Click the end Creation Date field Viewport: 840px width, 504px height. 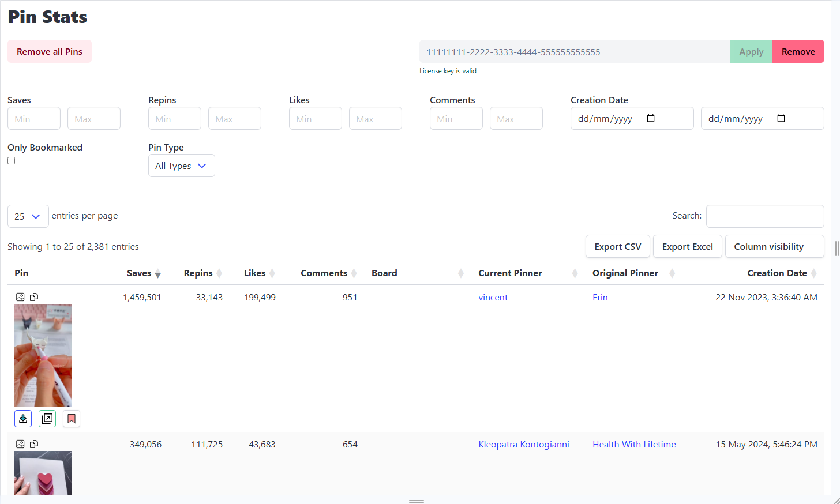[x=763, y=118]
